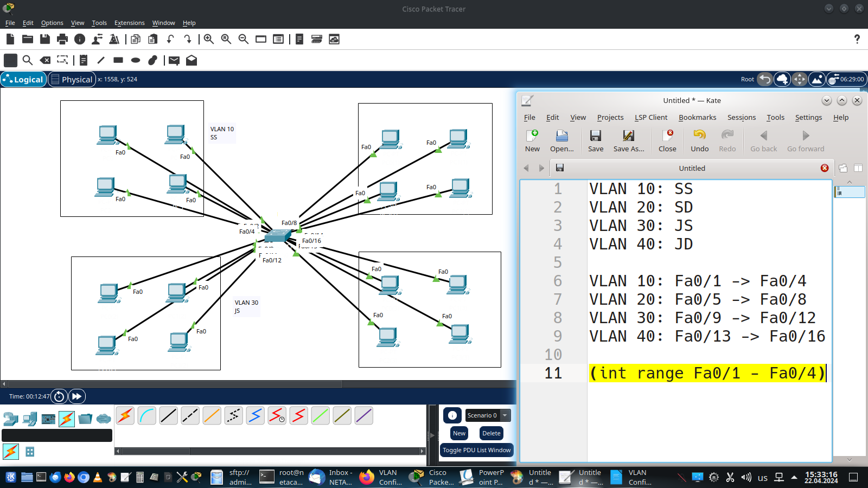Screen dimensions: 868x488
Task: Open Network Information with the round info icon
Action: (80, 39)
